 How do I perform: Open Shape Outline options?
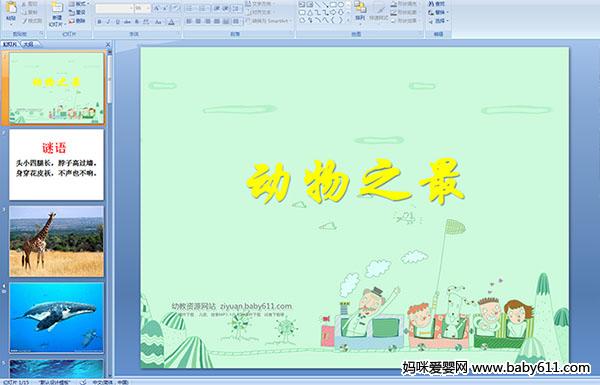click(x=405, y=12)
